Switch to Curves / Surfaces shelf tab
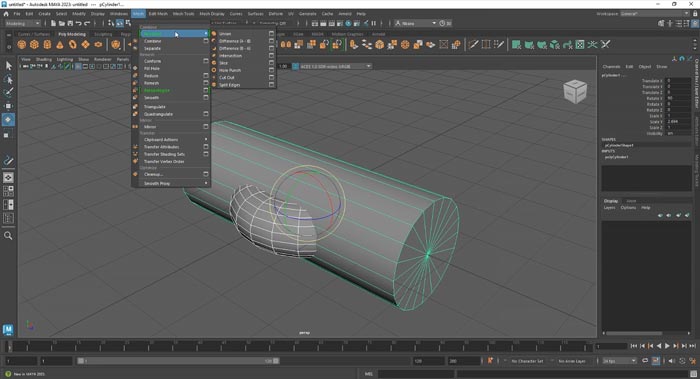Screen dimensions: 700x379 pyautogui.click(x=34, y=34)
